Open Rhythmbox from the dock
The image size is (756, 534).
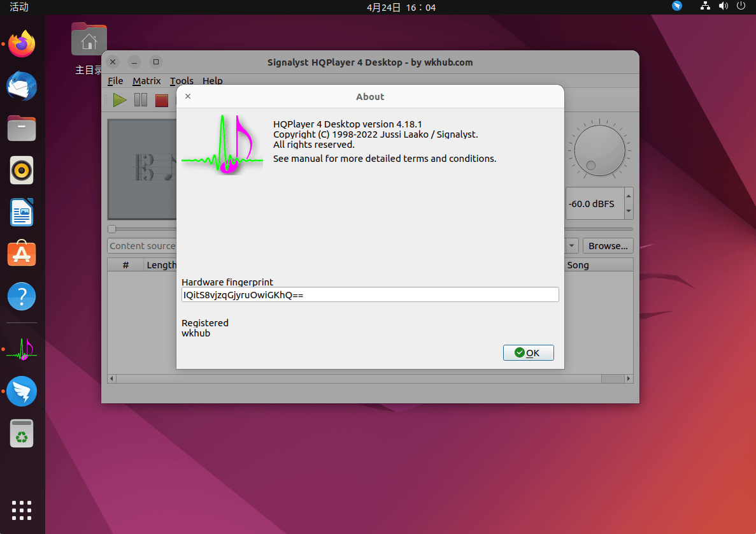(x=22, y=170)
